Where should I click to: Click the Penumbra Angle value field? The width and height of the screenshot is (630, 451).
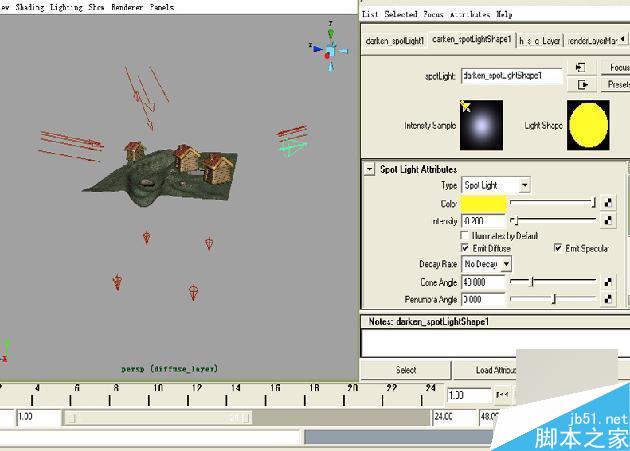point(483,299)
